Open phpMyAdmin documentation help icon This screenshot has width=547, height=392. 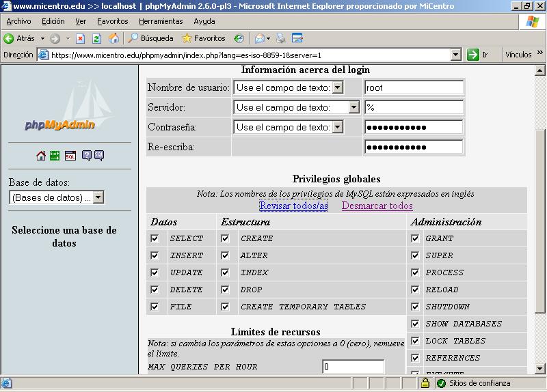point(87,156)
